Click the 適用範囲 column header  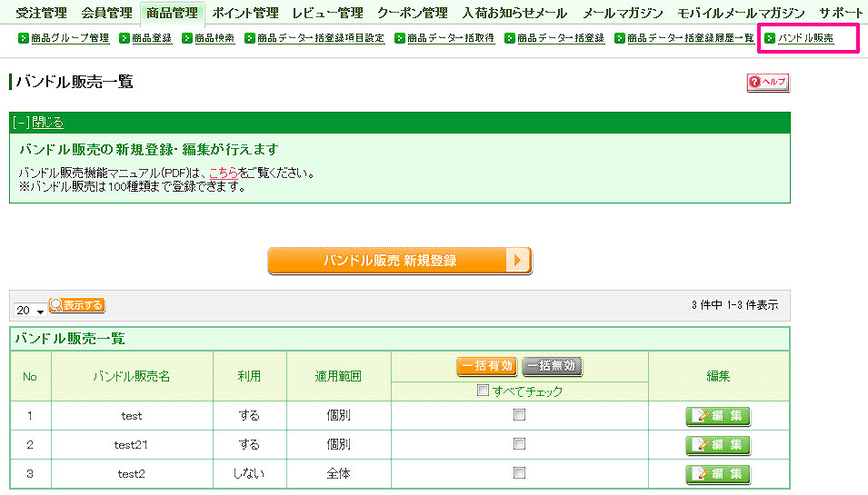pos(338,376)
